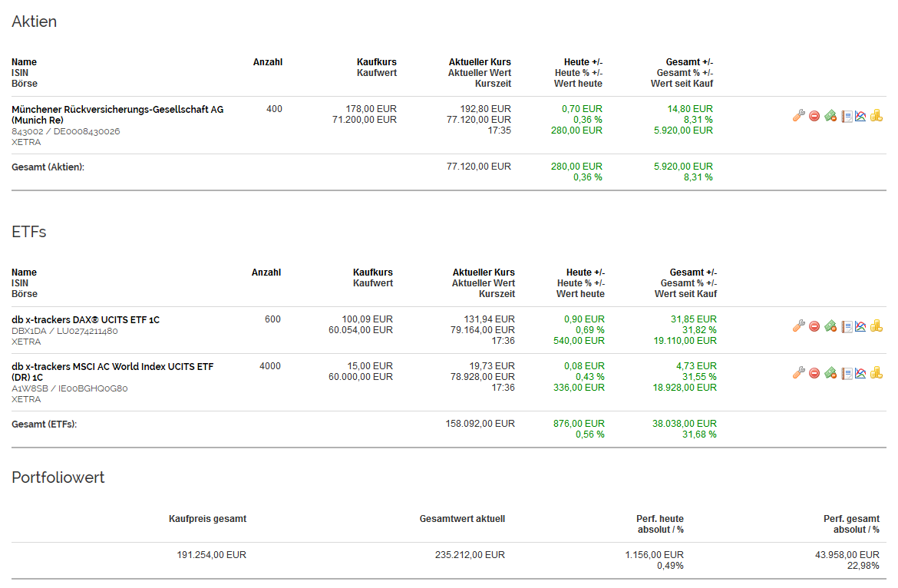Click the current price 19,73 EUR
898x588 pixels.
492,366
